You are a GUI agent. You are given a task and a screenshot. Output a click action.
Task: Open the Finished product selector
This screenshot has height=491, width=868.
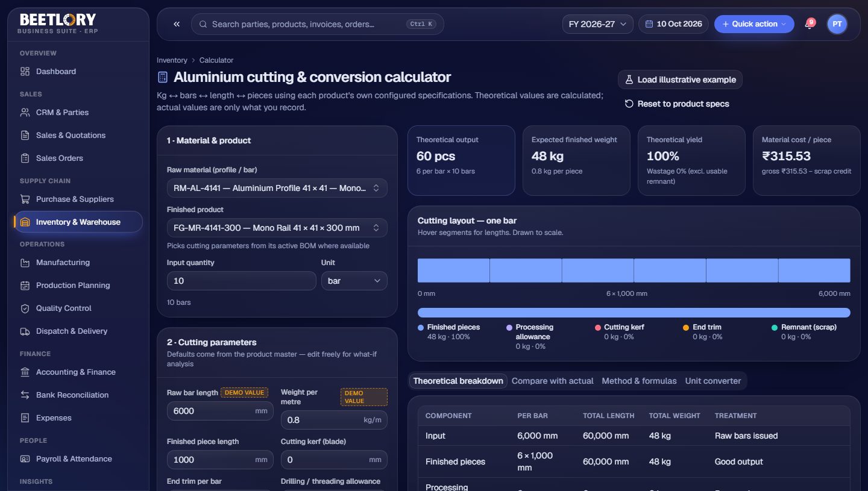pos(277,228)
